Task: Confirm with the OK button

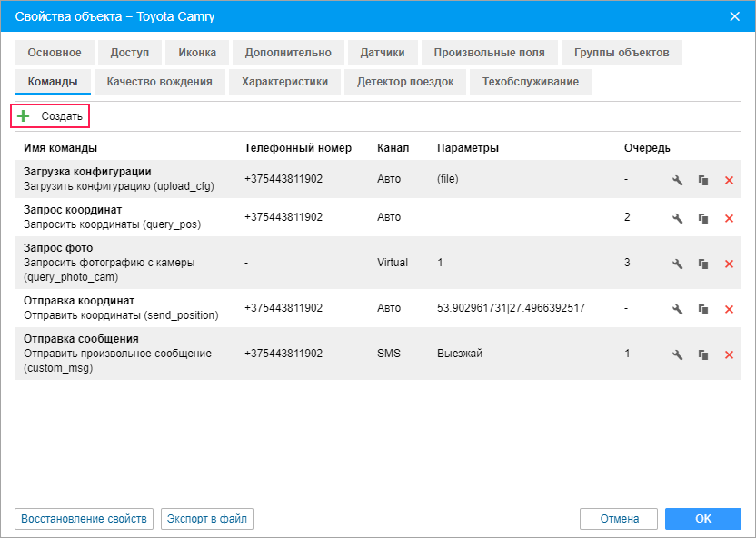Action: click(702, 519)
